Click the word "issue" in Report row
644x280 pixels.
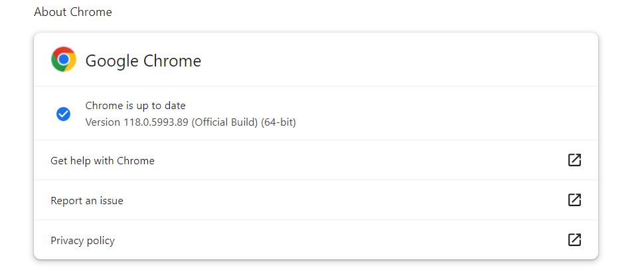tap(110, 200)
